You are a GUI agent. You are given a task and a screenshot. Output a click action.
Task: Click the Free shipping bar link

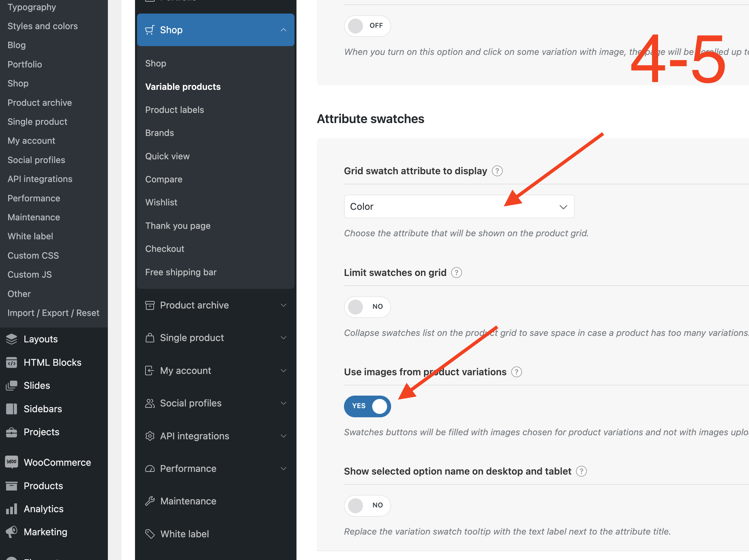[x=180, y=272]
